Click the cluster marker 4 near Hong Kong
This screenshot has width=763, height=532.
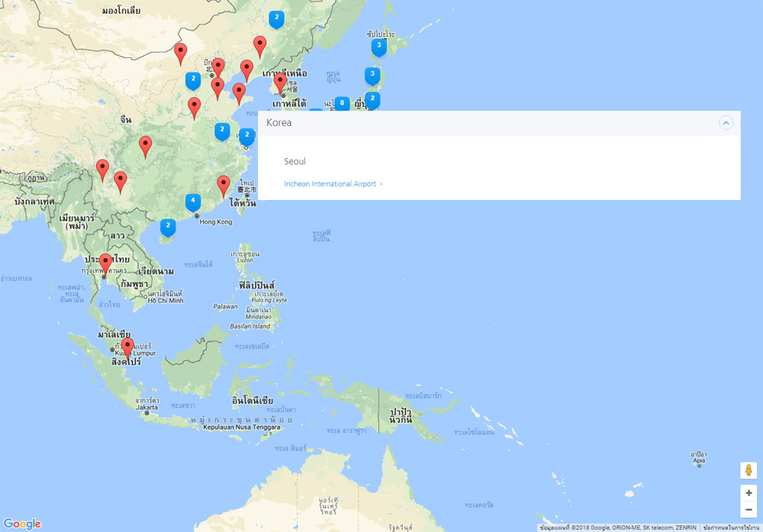tap(193, 202)
